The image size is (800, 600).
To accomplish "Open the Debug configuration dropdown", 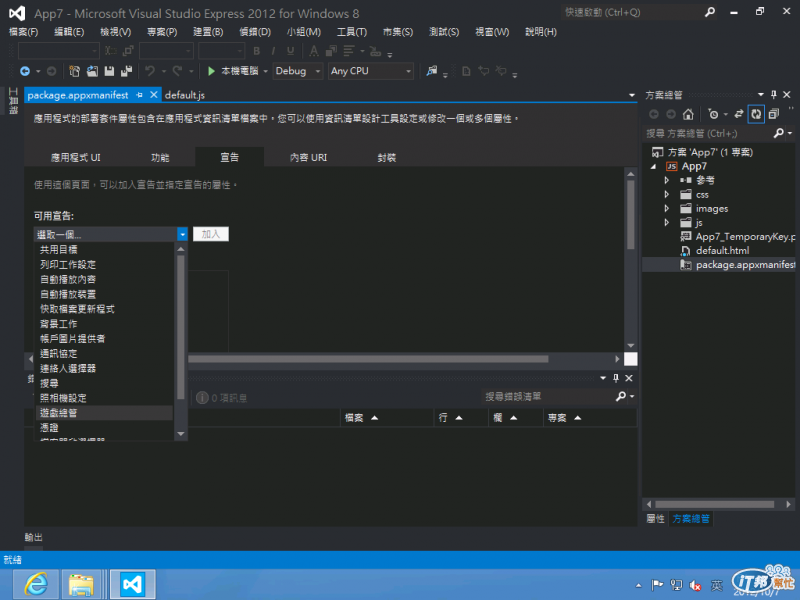I will click(318, 71).
